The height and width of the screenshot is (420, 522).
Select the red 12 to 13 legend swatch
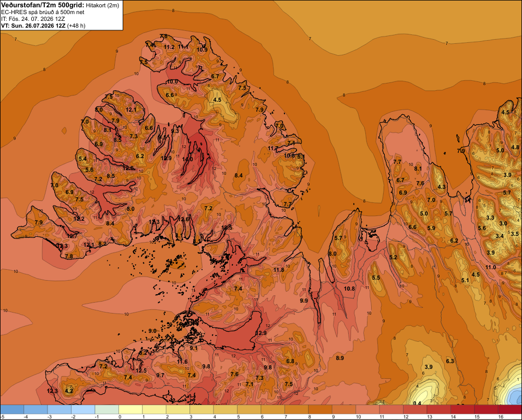[x=415, y=410]
